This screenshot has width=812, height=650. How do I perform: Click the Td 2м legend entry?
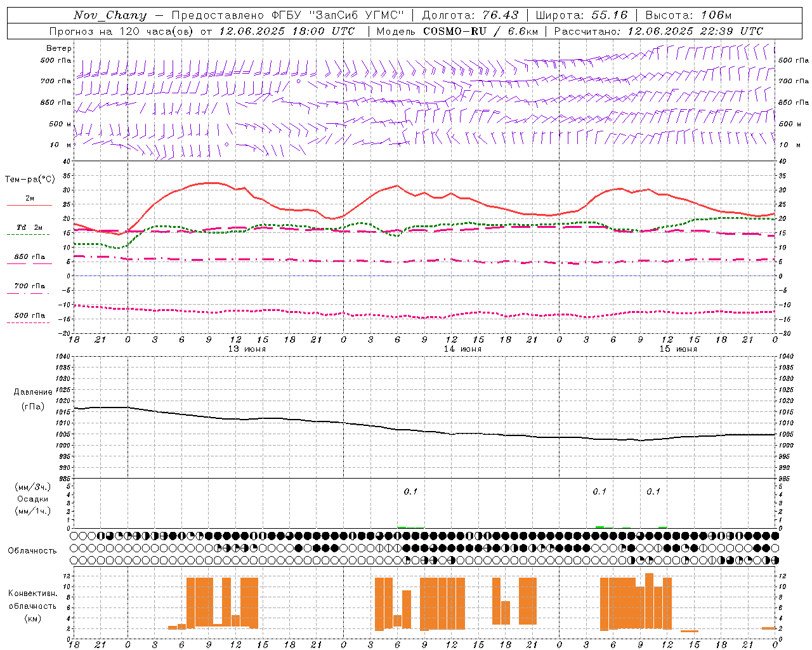(30, 227)
